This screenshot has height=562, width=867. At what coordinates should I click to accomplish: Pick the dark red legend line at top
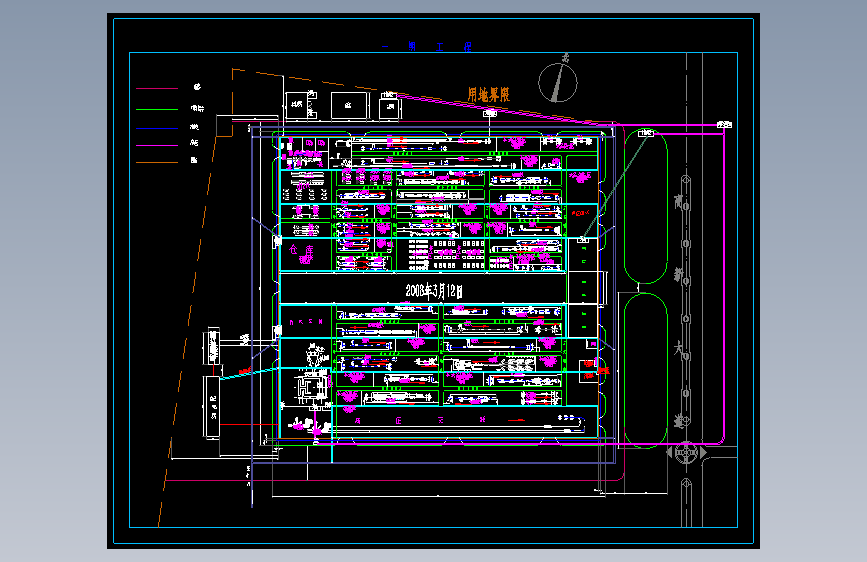[157, 89]
